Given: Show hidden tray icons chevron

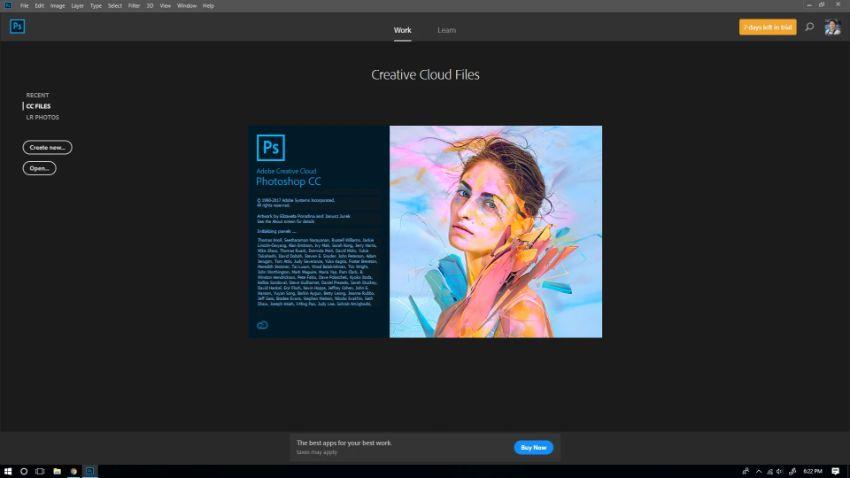Looking at the screenshot, I should [x=758, y=471].
